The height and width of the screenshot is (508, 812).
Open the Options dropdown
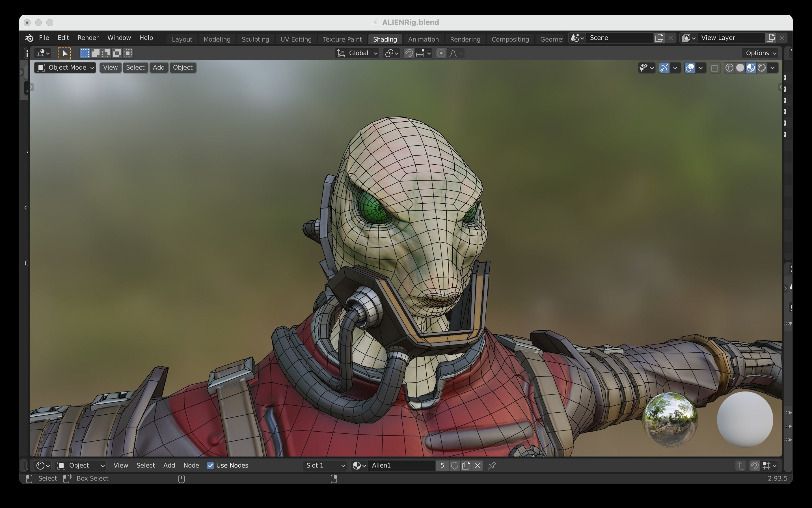761,53
